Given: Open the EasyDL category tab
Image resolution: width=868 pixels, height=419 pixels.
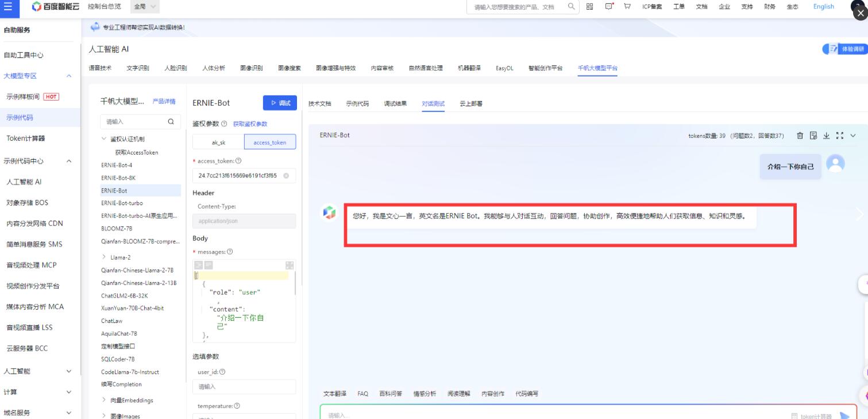Looking at the screenshot, I should click(x=504, y=68).
